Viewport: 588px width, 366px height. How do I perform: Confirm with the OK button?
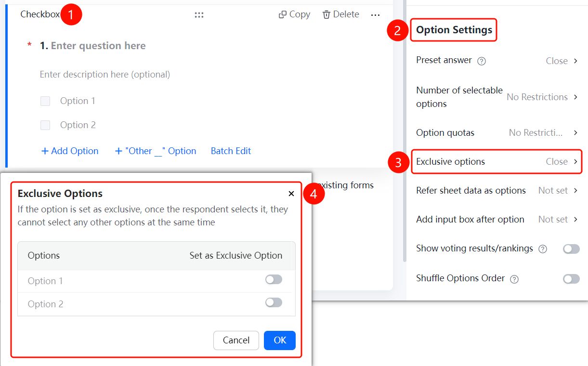coord(280,340)
